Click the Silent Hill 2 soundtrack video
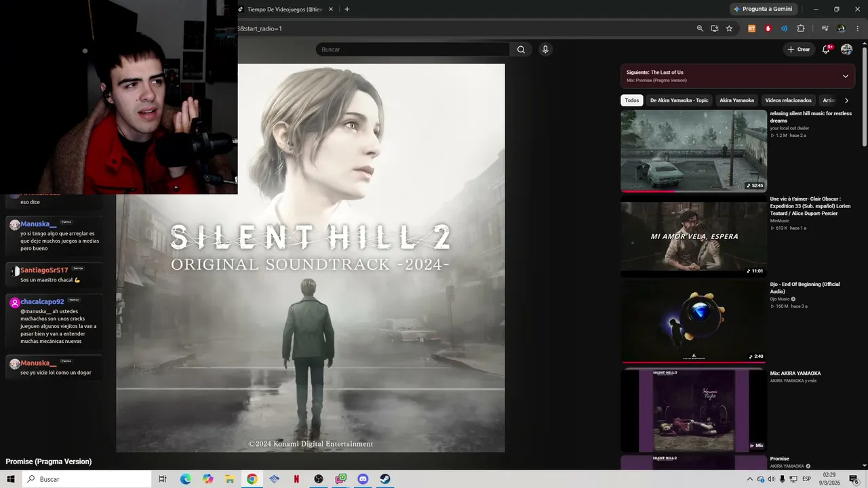The image size is (868, 488). [x=311, y=258]
